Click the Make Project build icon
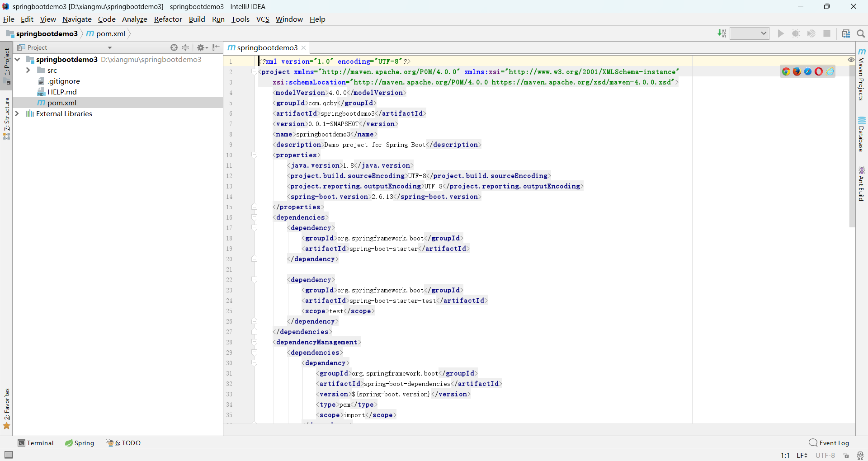Viewport: 868px width, 461px height. click(722, 33)
